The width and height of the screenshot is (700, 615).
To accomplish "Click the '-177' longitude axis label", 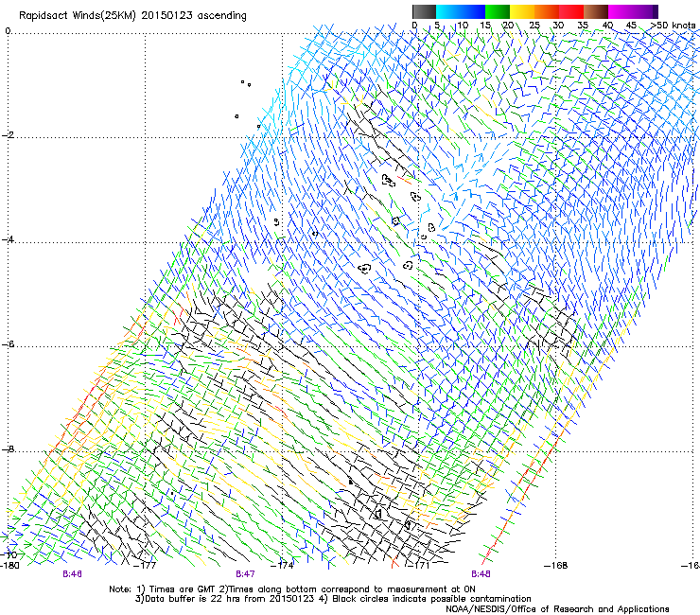I will coord(146,565).
